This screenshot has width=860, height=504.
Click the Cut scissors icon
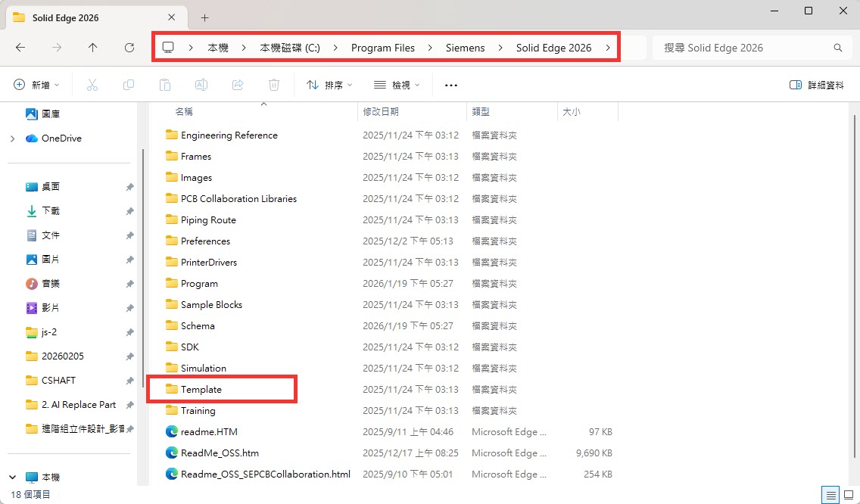[x=92, y=85]
